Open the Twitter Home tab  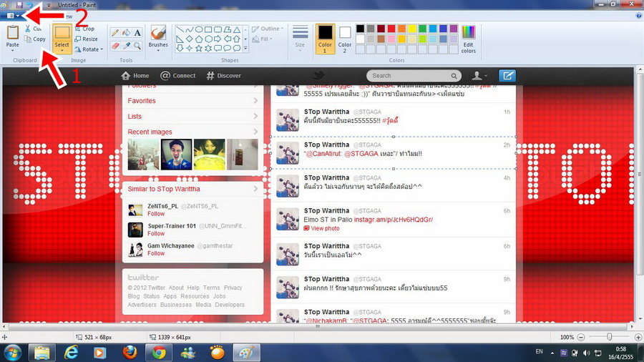point(135,76)
